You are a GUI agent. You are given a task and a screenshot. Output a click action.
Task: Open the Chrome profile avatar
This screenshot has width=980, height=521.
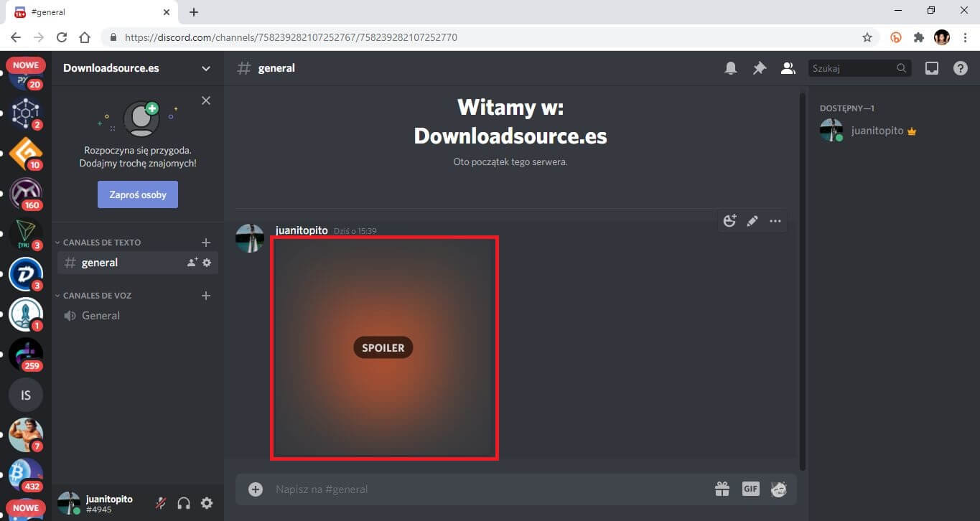click(x=941, y=37)
